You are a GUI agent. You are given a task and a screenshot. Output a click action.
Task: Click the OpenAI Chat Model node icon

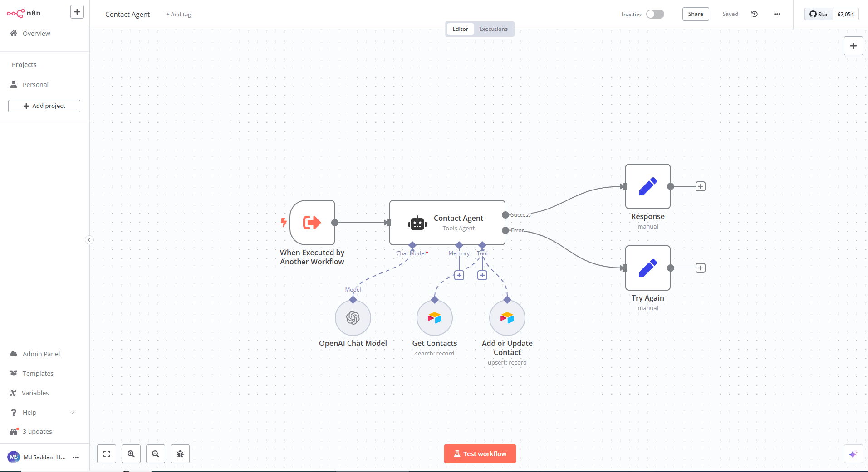coord(353,318)
